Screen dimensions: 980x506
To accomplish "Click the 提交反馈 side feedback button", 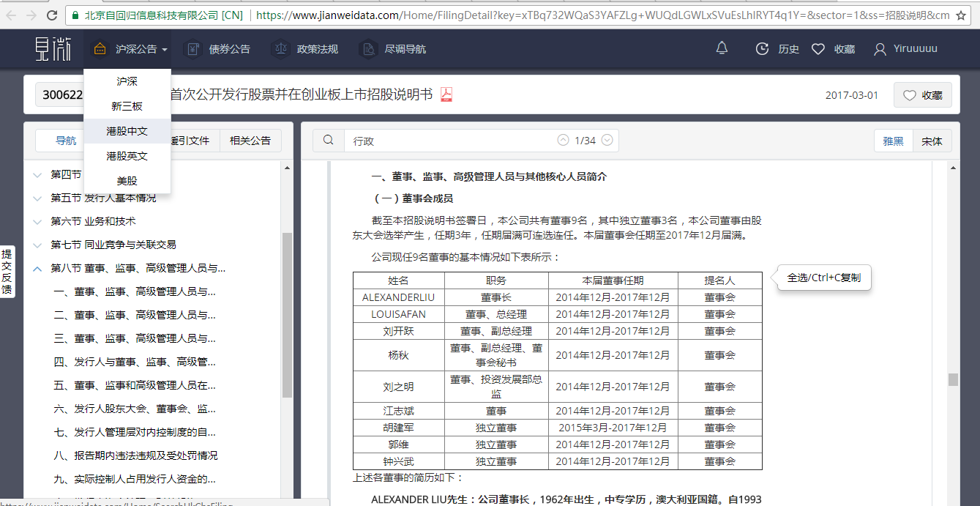I will pos(7,272).
